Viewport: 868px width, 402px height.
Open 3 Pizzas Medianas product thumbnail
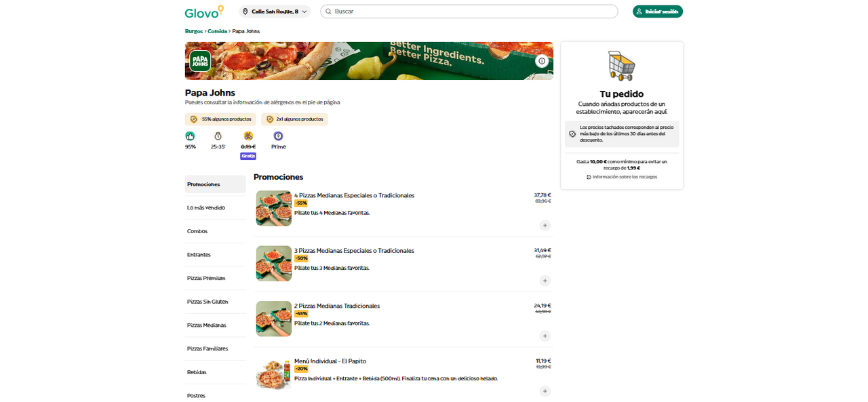pos(274,264)
